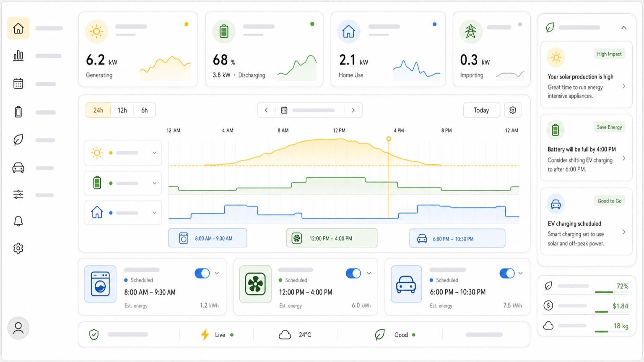Click the current-time marker on the chart
The image size is (644, 362).
click(389, 139)
